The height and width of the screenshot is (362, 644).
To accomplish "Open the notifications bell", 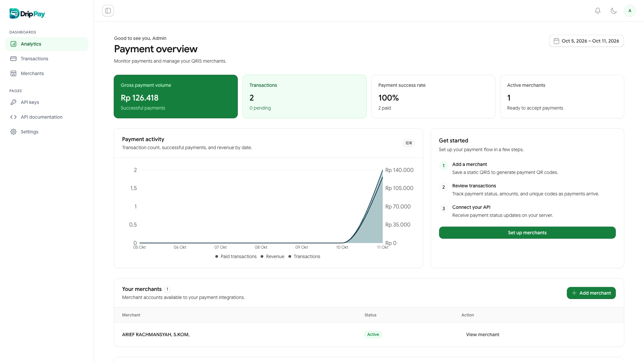I will [x=598, y=11].
